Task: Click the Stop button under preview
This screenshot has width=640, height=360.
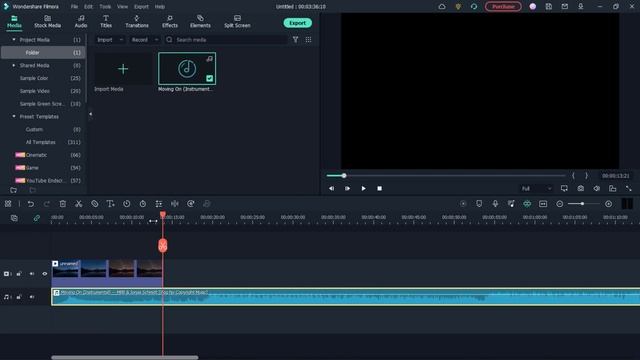Action: coord(380,188)
